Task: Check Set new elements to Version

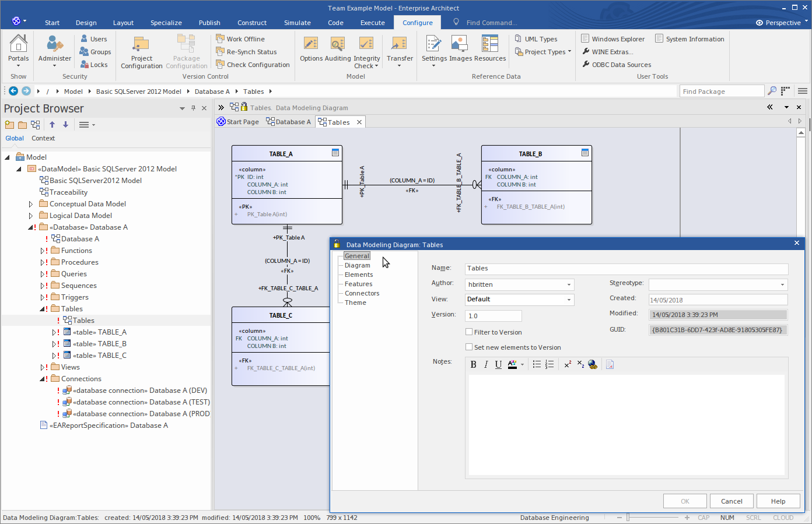Action: point(469,347)
